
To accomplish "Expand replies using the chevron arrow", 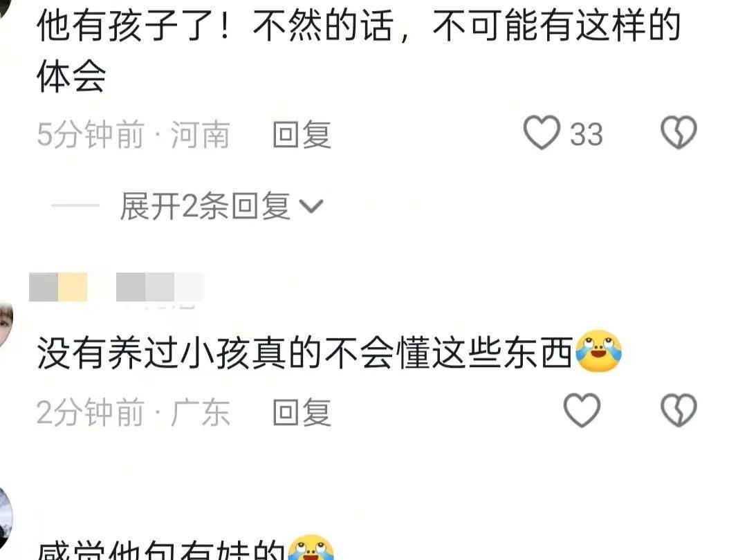I will 311,206.
